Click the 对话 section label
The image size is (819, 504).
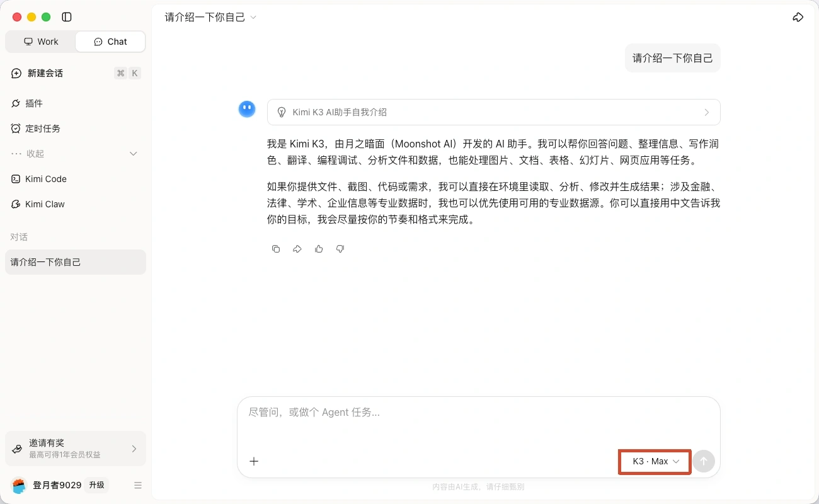pyautogui.click(x=19, y=237)
